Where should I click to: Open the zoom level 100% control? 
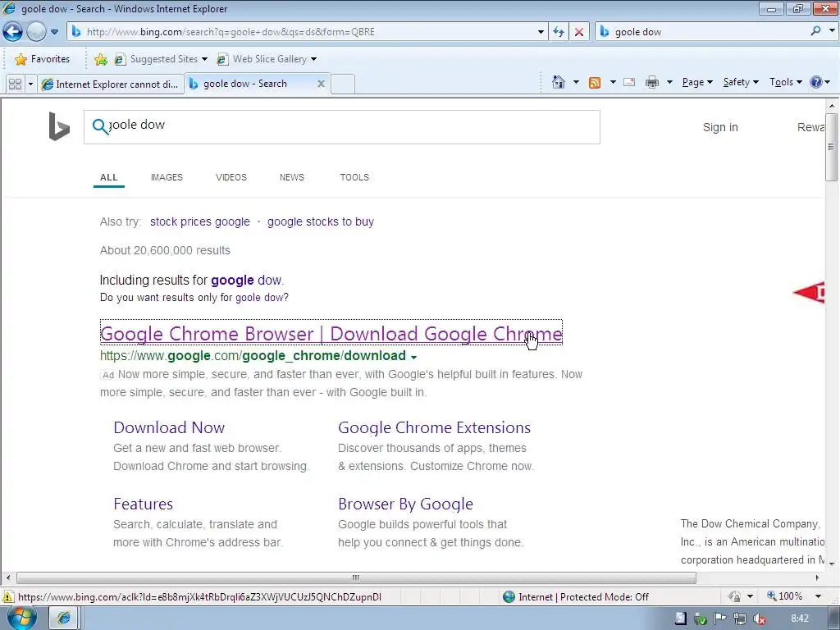point(794,596)
